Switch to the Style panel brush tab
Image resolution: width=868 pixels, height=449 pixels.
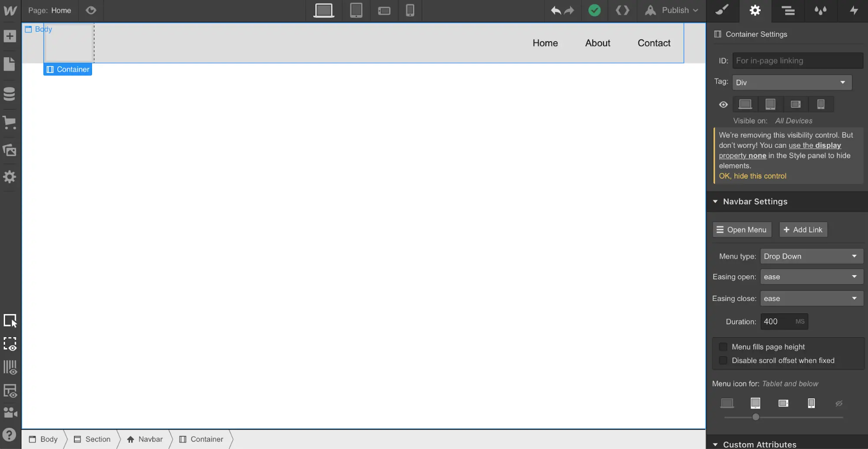tap(723, 10)
